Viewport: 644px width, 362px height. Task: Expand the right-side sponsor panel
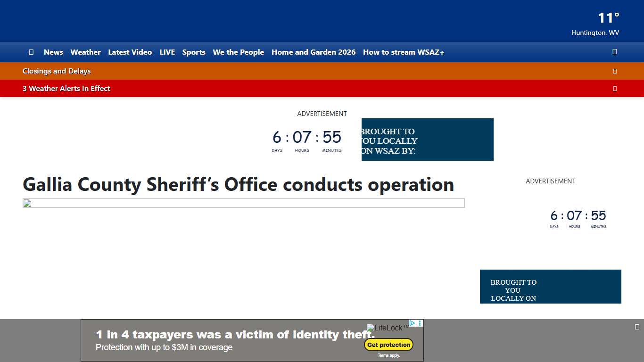pyautogui.click(x=550, y=287)
